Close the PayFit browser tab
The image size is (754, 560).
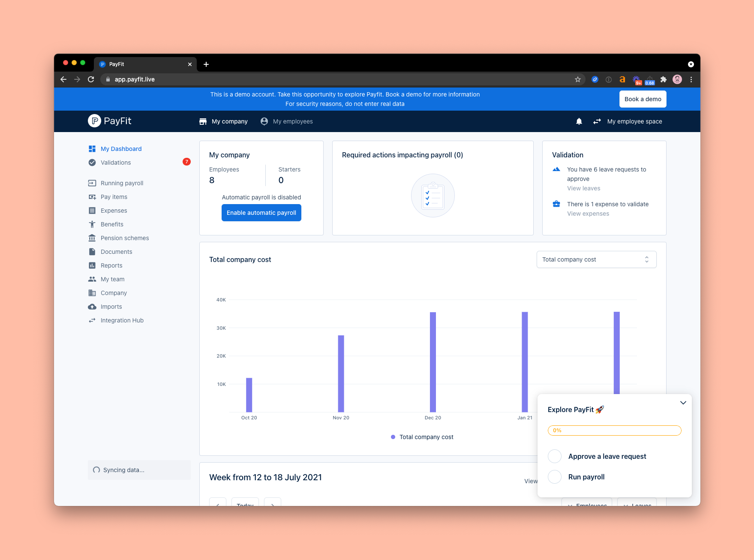click(190, 64)
